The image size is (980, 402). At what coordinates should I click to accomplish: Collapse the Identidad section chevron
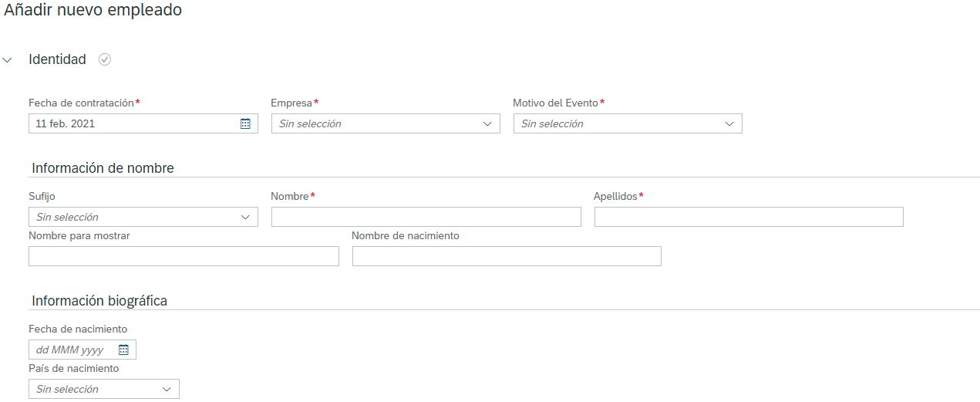tap(8, 59)
